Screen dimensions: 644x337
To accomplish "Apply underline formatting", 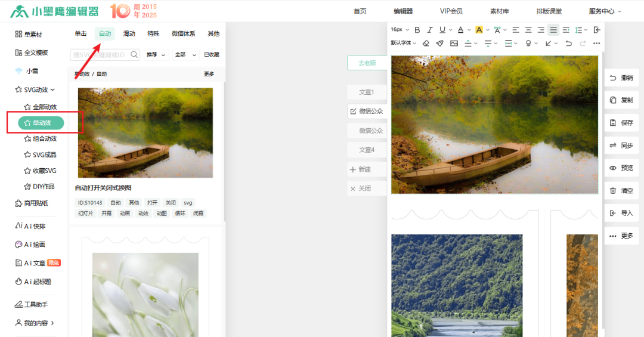I will [x=442, y=30].
